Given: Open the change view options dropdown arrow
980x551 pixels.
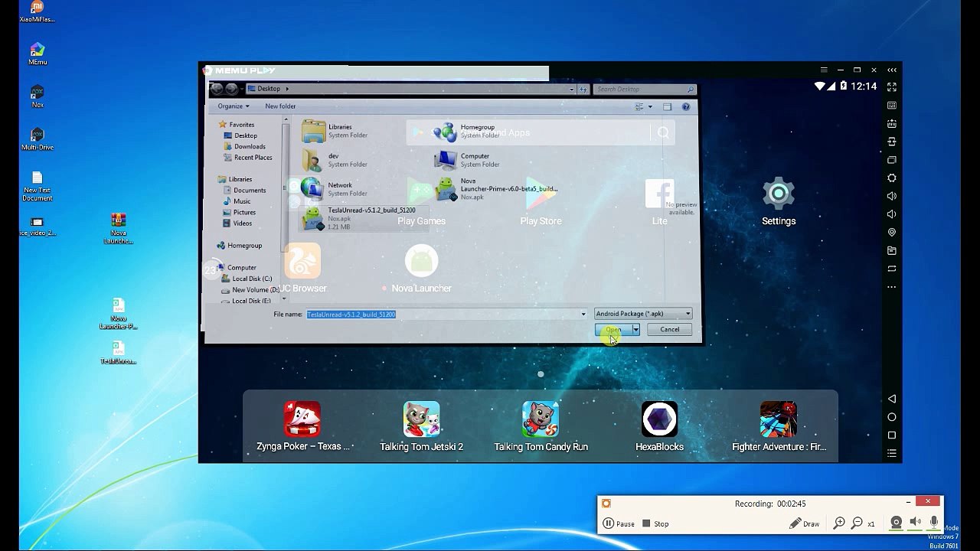Looking at the screenshot, I should pyautogui.click(x=651, y=107).
